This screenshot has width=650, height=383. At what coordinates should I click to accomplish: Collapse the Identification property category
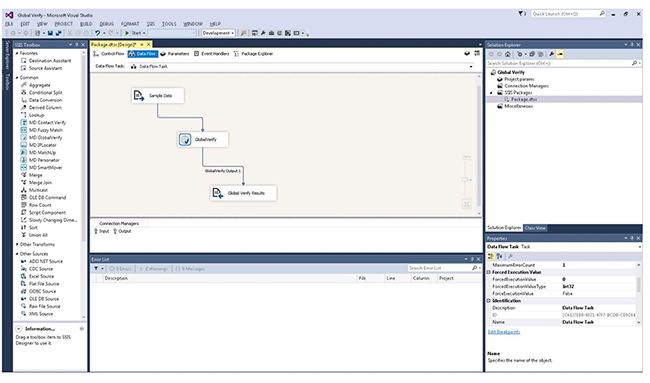point(489,301)
